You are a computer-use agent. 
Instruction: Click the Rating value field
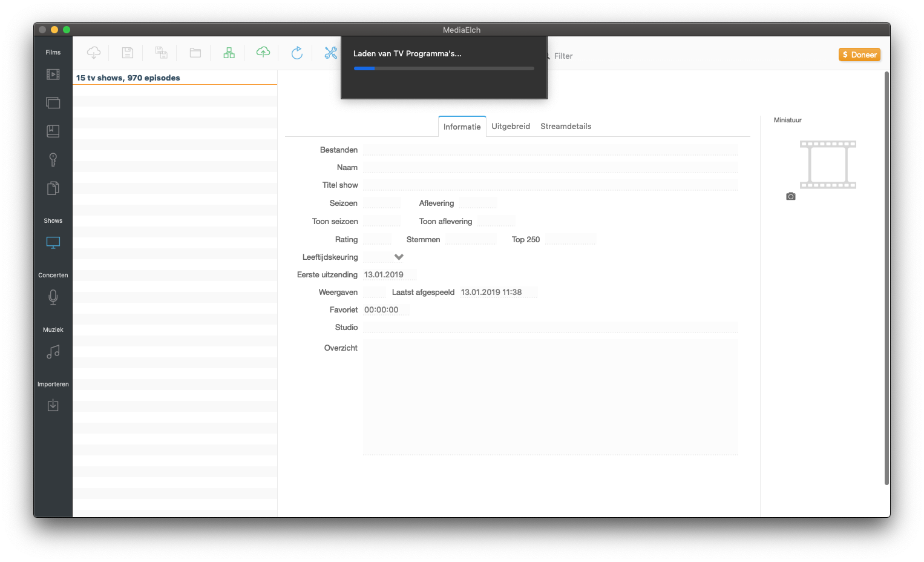click(x=378, y=240)
